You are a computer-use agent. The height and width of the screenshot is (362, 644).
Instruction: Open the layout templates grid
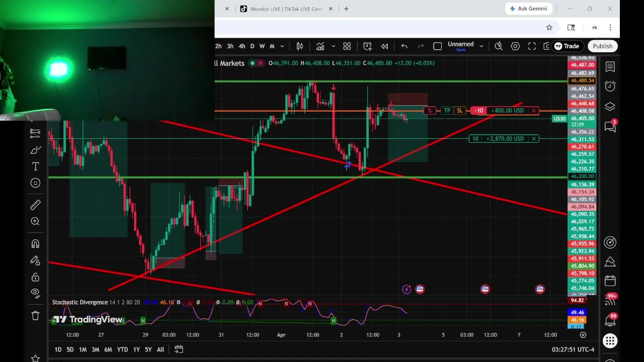click(x=347, y=46)
